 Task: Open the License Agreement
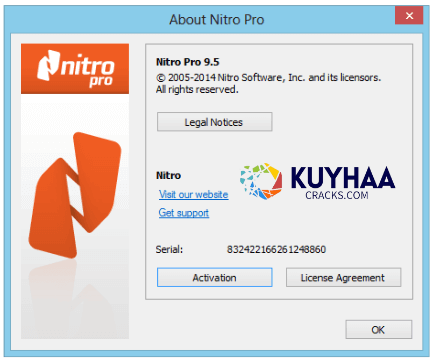coord(343,277)
